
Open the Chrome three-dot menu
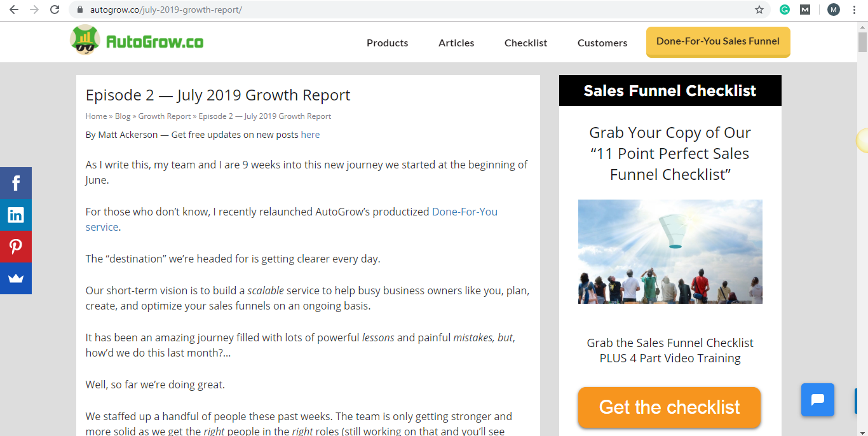pyautogui.click(x=855, y=10)
